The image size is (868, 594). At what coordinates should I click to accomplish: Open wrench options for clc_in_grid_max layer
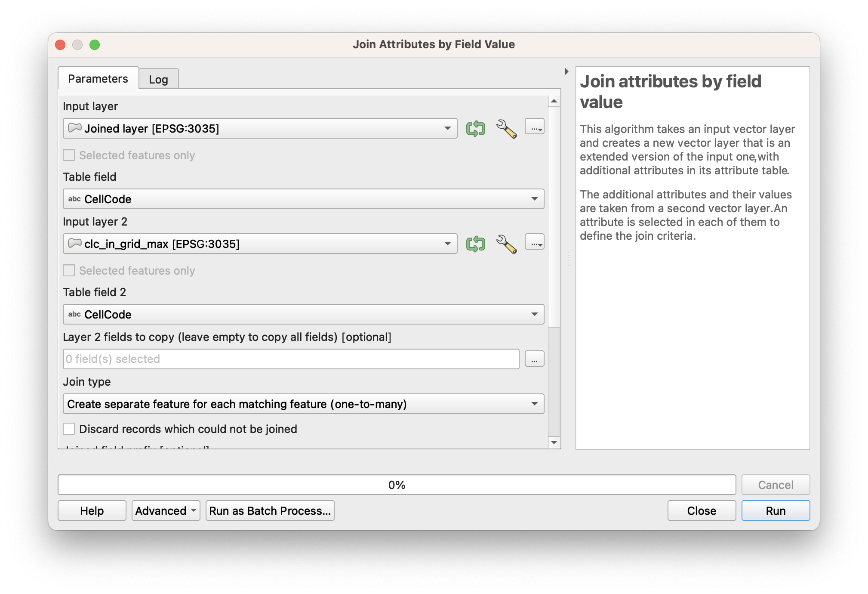[506, 244]
